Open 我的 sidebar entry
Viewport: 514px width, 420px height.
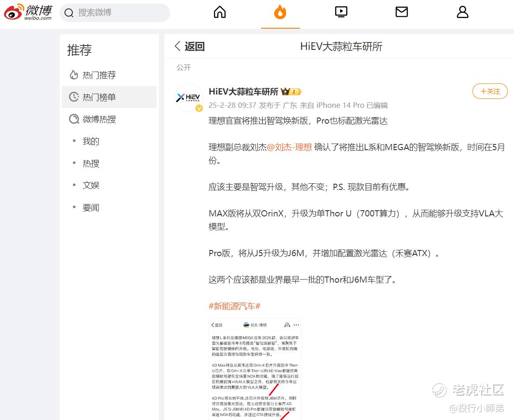pyautogui.click(x=91, y=141)
